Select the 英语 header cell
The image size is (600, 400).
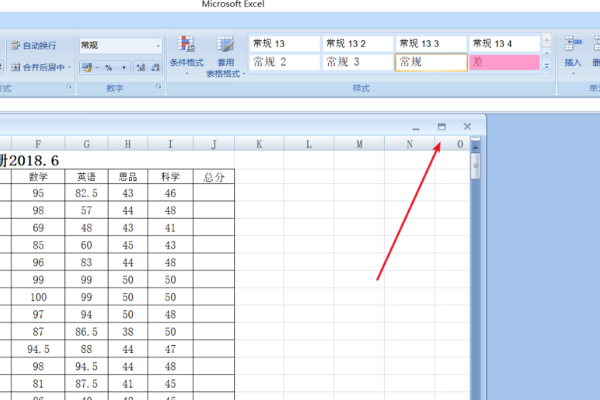click(x=86, y=177)
